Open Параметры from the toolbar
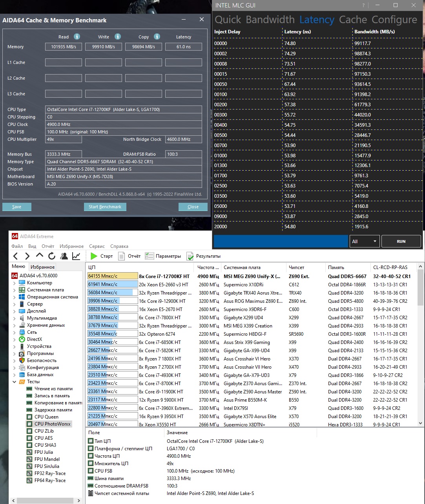The width and height of the screenshot is (425, 504). click(x=163, y=256)
